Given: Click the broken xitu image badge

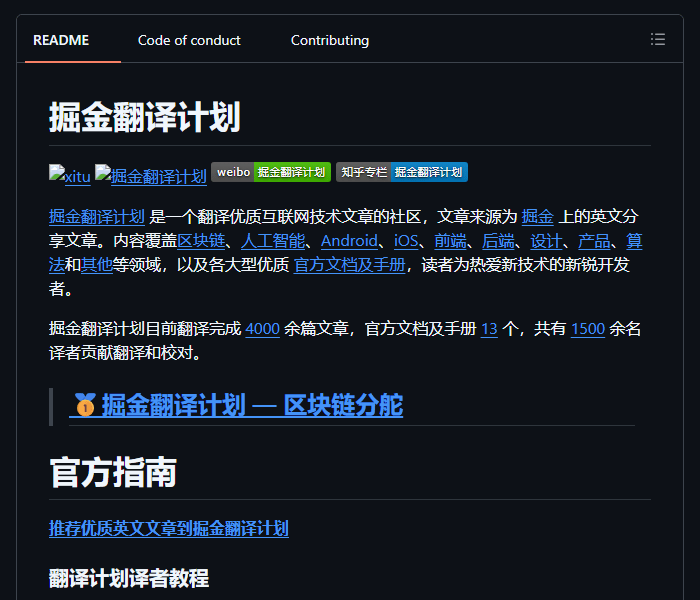Looking at the screenshot, I should [70, 175].
